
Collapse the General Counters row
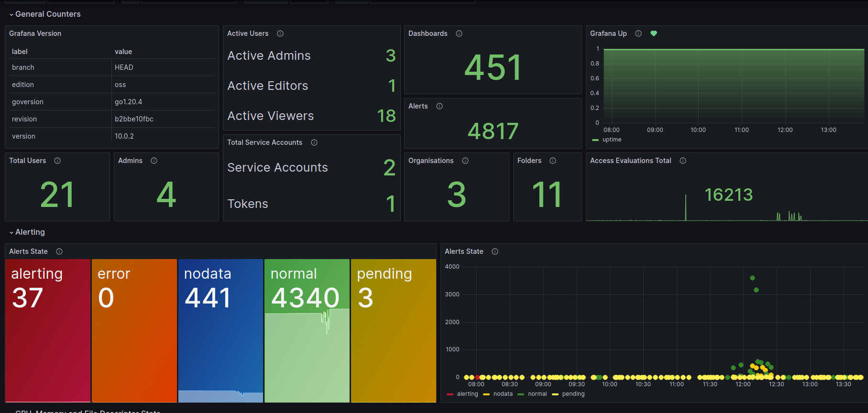pos(45,14)
